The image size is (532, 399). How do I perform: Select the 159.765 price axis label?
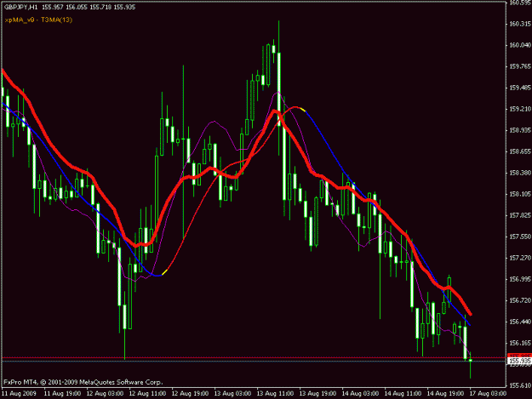coord(519,66)
